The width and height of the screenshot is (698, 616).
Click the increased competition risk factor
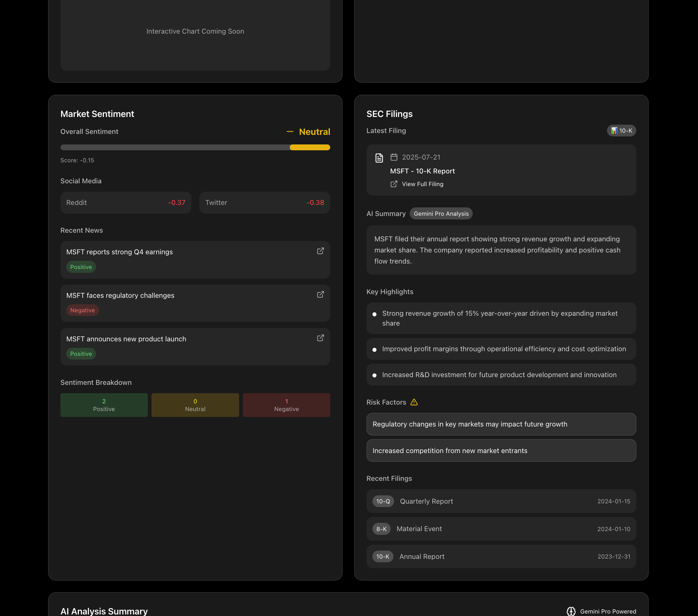[501, 451]
